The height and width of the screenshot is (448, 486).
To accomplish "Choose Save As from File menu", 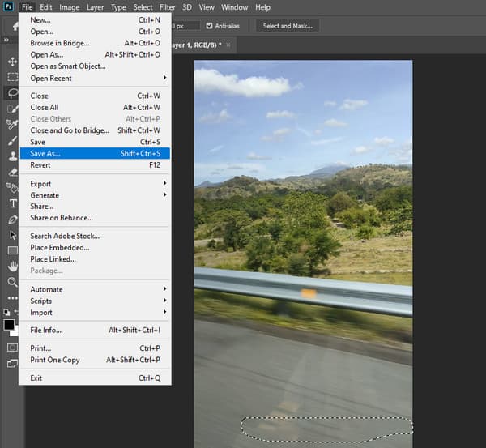I will pos(95,153).
